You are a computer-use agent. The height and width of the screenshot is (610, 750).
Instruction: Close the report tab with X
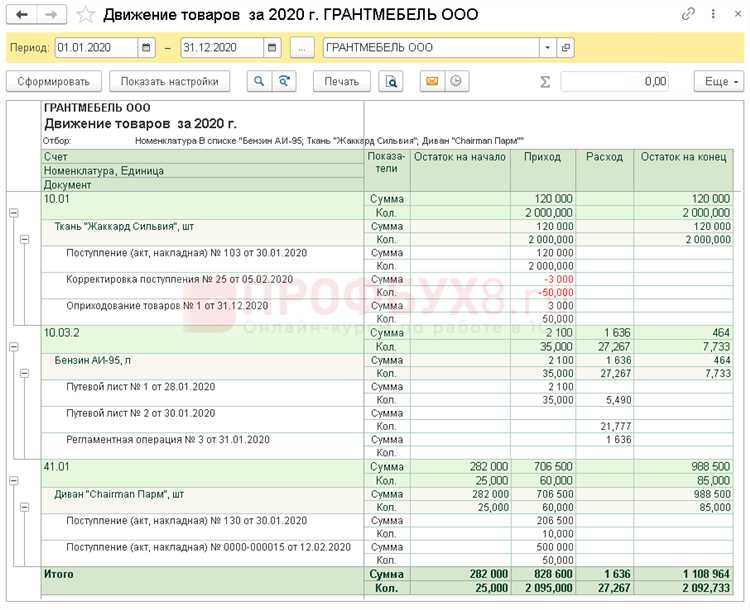point(738,14)
